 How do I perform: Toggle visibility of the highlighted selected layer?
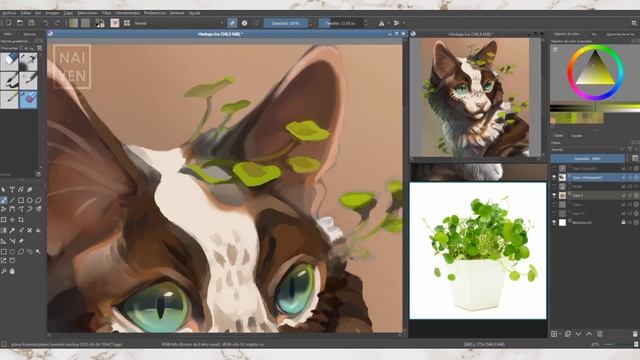pos(554,178)
